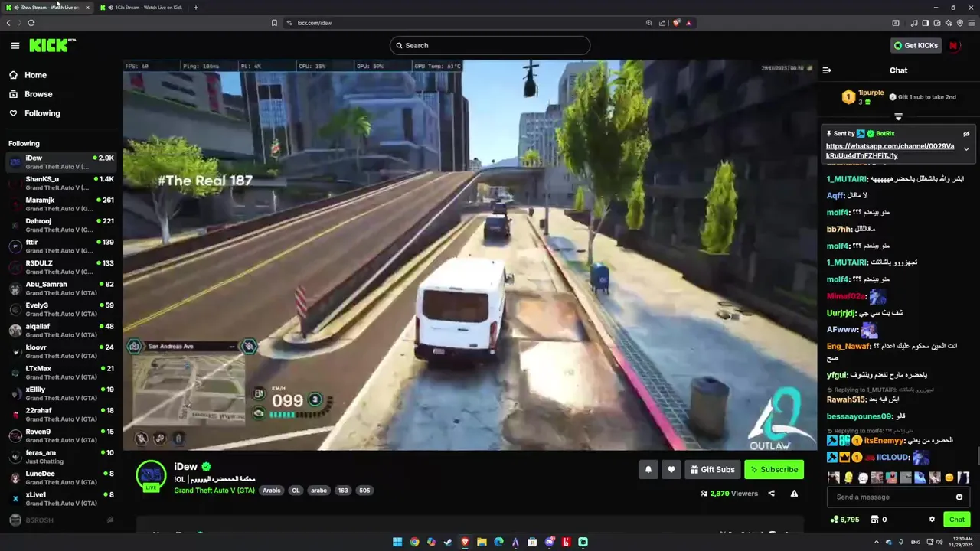Open channel points balance showing 6,795

844,520
